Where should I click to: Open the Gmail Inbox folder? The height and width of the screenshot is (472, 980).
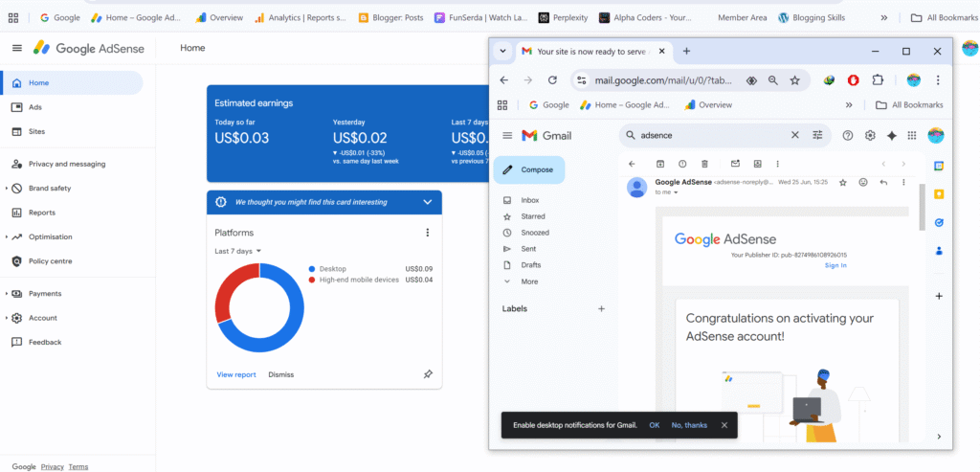click(x=530, y=200)
